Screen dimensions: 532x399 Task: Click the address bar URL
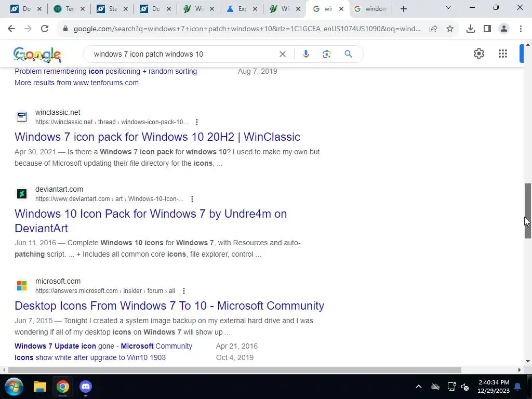(x=247, y=29)
